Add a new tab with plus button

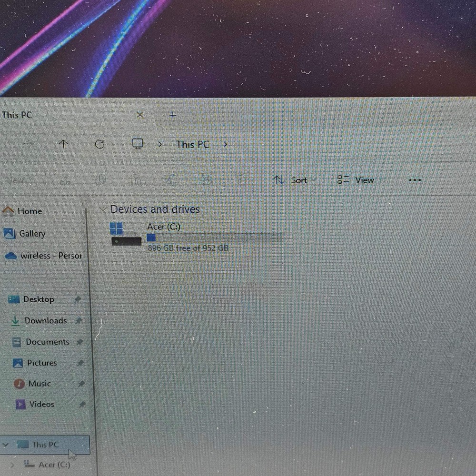pos(173,115)
